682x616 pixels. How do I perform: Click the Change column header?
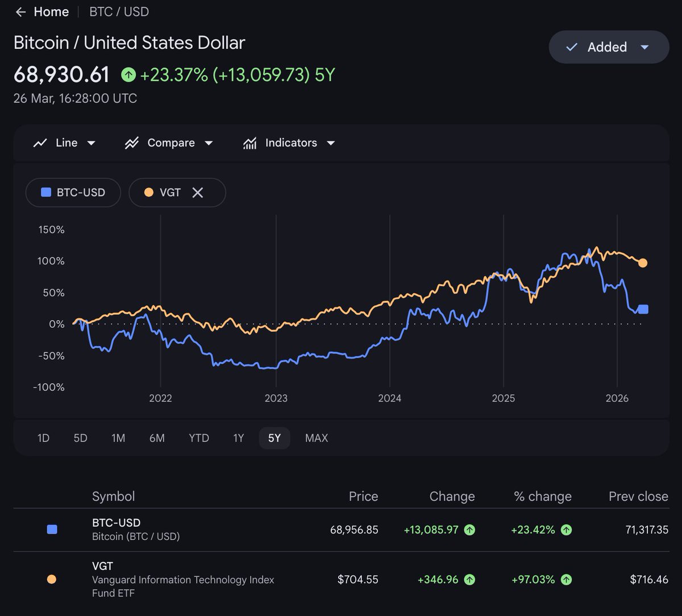(452, 496)
